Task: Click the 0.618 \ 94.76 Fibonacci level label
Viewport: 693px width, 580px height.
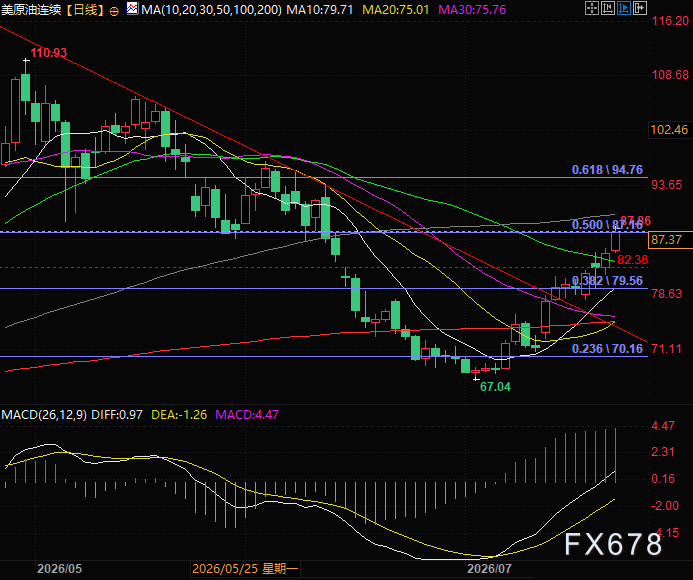Action: (x=607, y=170)
